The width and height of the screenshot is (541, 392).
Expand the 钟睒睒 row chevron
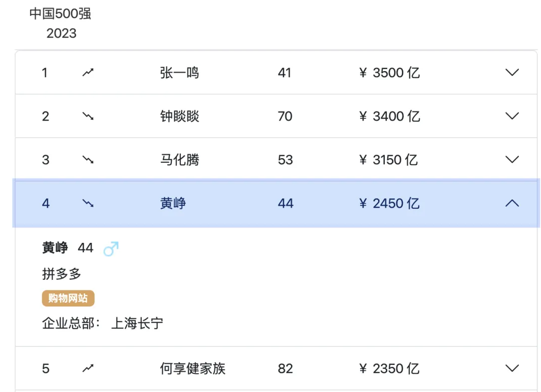point(512,116)
